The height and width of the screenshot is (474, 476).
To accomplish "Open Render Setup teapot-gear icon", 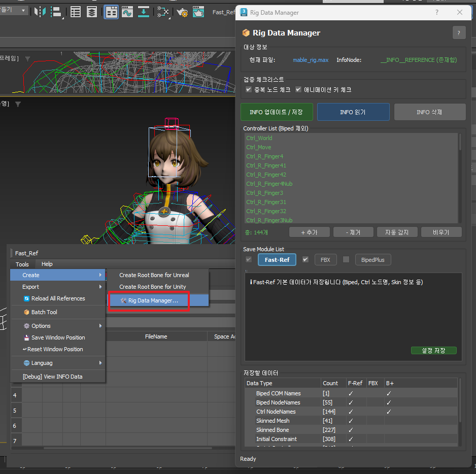I will [182, 12].
